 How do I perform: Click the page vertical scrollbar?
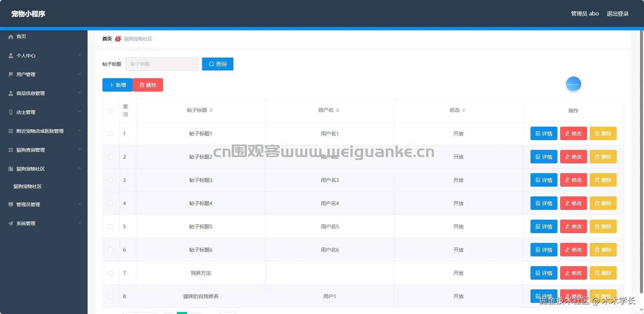click(642, 162)
